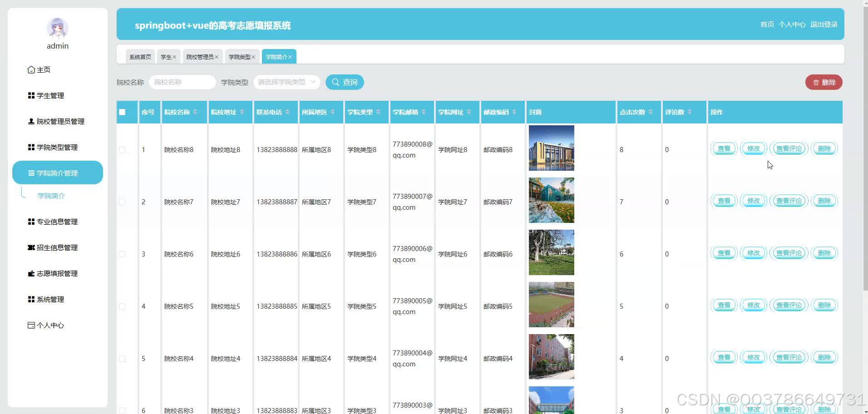Expand 学生管理 in the sidebar
Screen dimensions: 868x414
(58, 96)
